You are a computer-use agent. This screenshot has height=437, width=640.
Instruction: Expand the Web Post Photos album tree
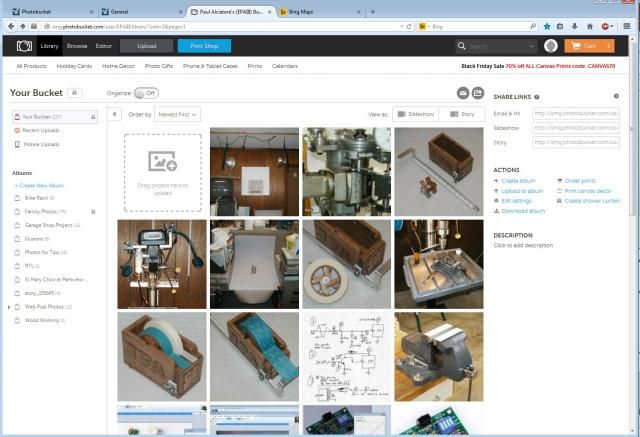(9, 307)
